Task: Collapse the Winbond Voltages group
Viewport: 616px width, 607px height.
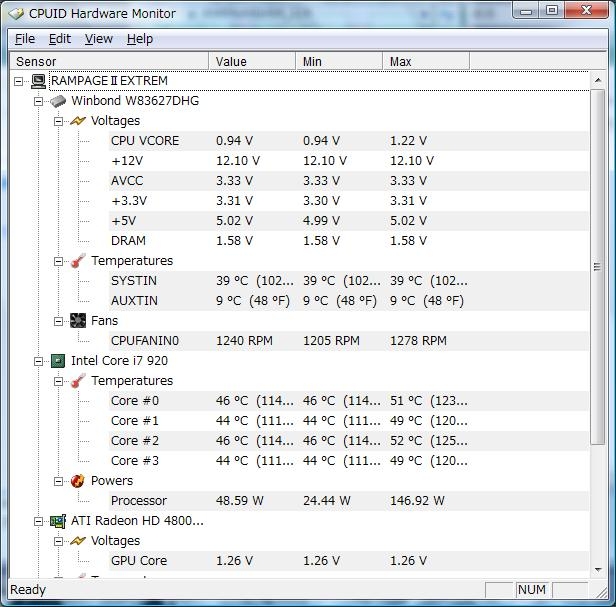Action: click(58, 121)
